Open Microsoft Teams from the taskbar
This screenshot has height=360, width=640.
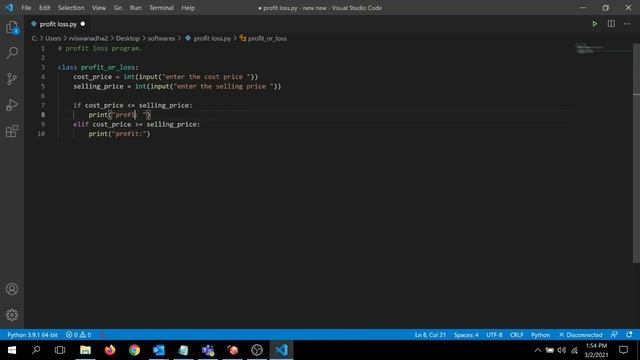coord(208,350)
